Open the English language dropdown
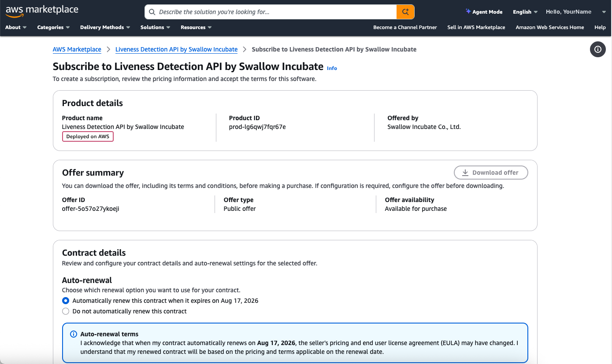612x364 pixels. (525, 12)
